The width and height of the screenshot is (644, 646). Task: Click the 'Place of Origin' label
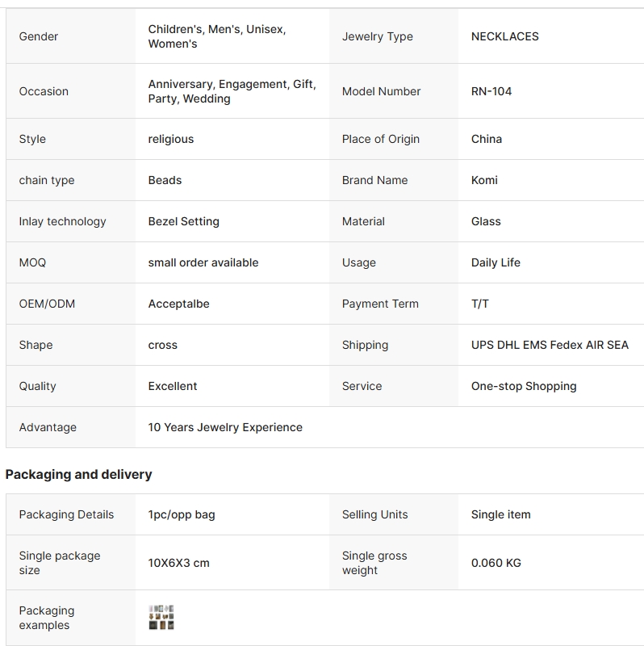pos(380,139)
